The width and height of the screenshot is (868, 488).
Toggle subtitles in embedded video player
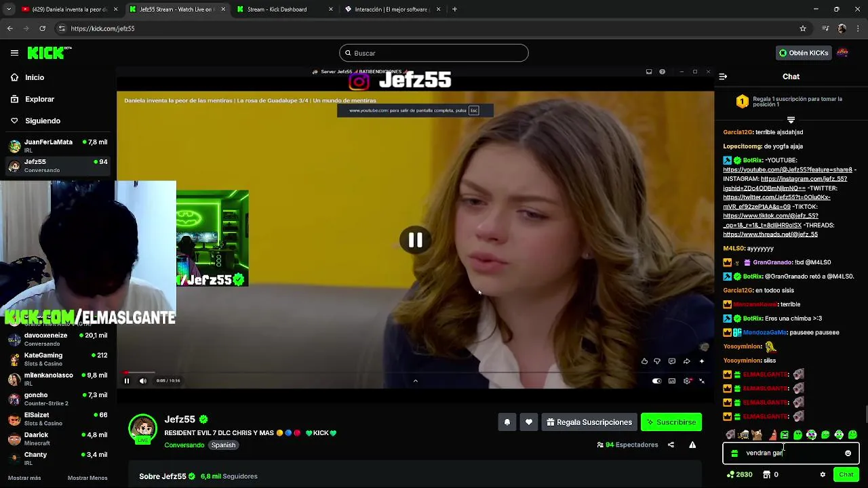[x=672, y=381]
